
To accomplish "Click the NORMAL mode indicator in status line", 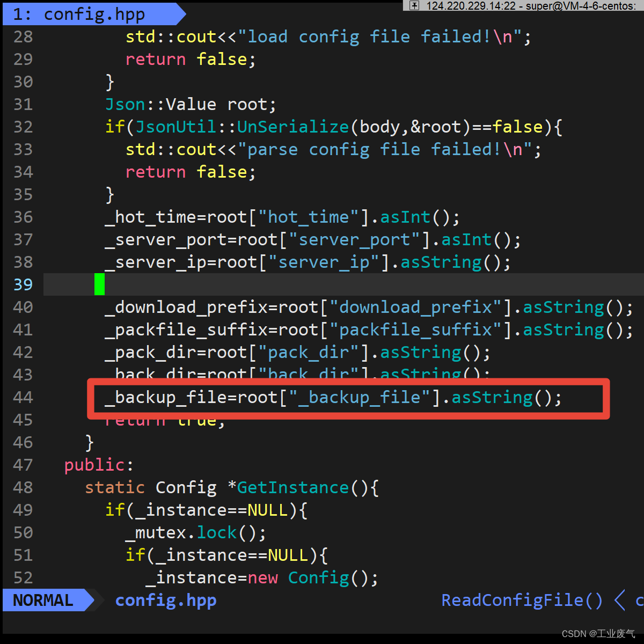I will 43,600.
